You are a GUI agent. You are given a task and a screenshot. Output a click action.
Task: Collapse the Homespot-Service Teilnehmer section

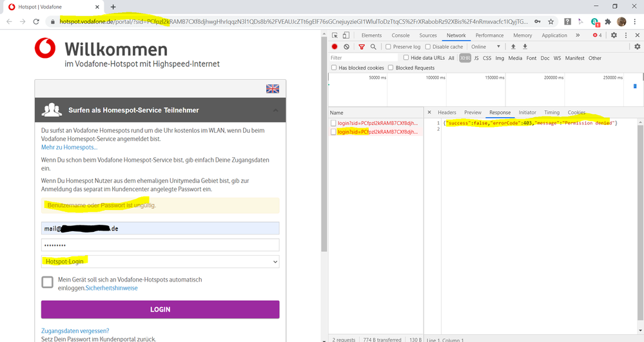coord(276,110)
